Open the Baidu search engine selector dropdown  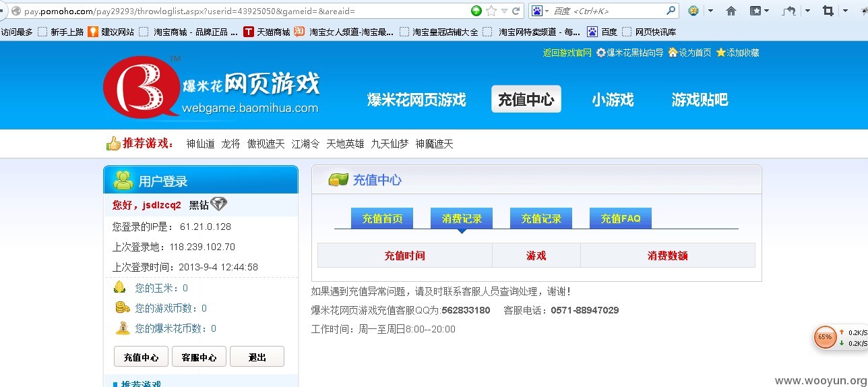[x=540, y=11]
